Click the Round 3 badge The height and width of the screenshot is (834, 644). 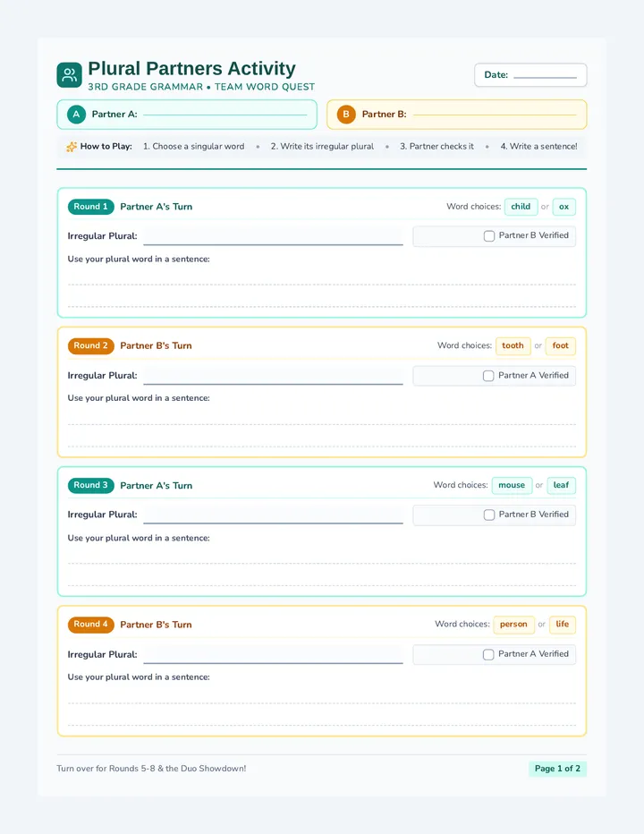91,485
